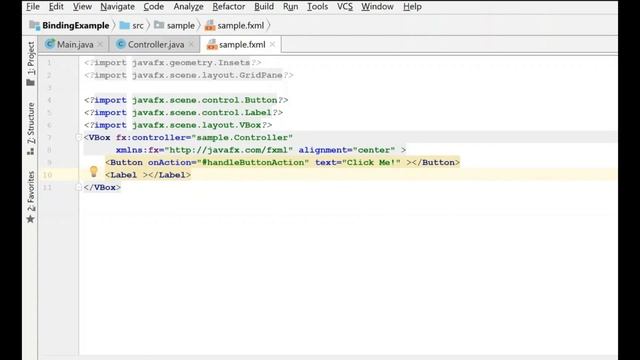
Task: Open the Refactor menu
Action: coord(229,7)
